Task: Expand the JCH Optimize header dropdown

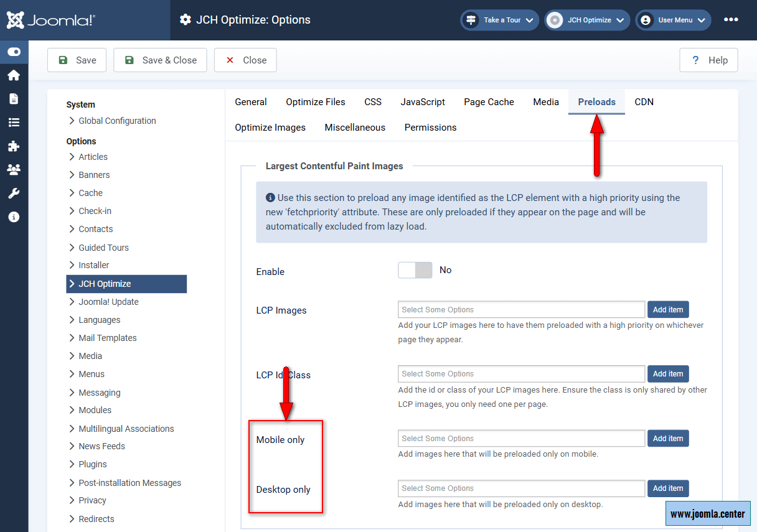Action: (x=586, y=20)
